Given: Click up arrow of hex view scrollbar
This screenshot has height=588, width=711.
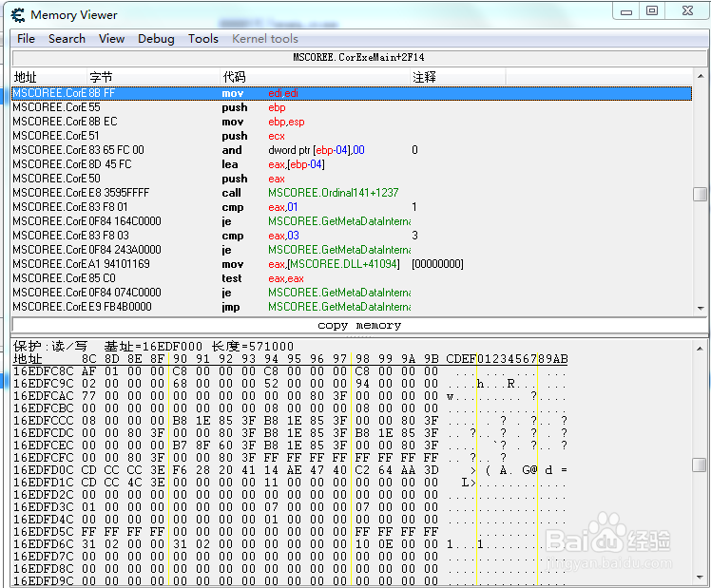Looking at the screenshot, I should (x=701, y=349).
